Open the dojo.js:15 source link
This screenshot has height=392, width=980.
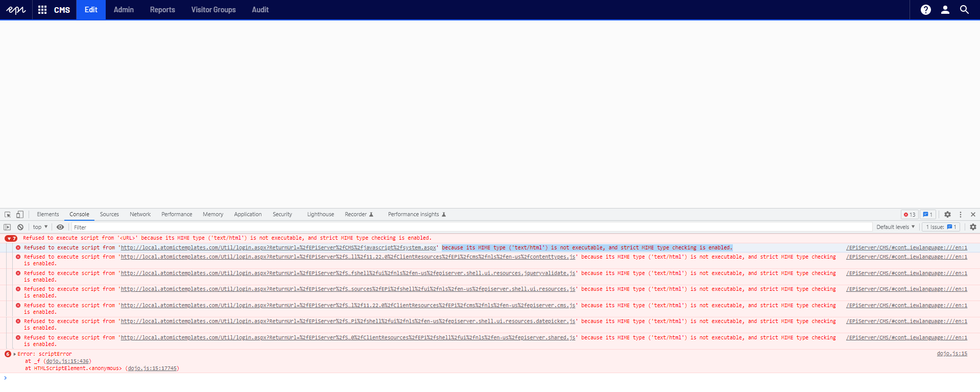[x=951, y=354]
